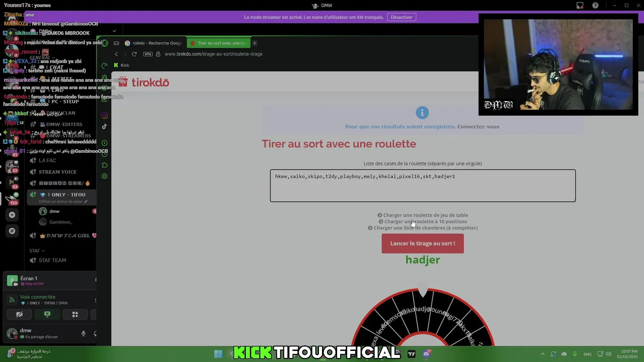The image size is (644, 362).
Task: Open the Kick bookmark
Action: tap(121, 65)
